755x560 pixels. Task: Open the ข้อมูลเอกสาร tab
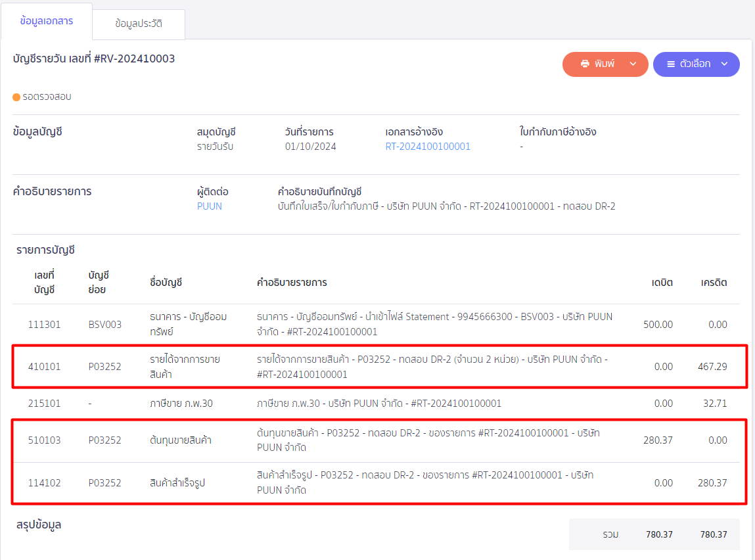click(47, 21)
